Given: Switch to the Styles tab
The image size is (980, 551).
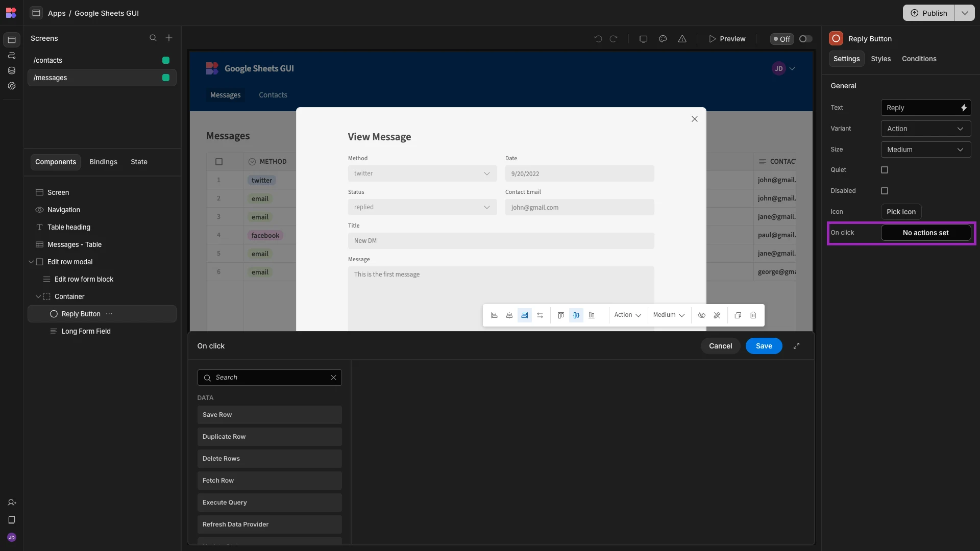Looking at the screenshot, I should 881,59.
